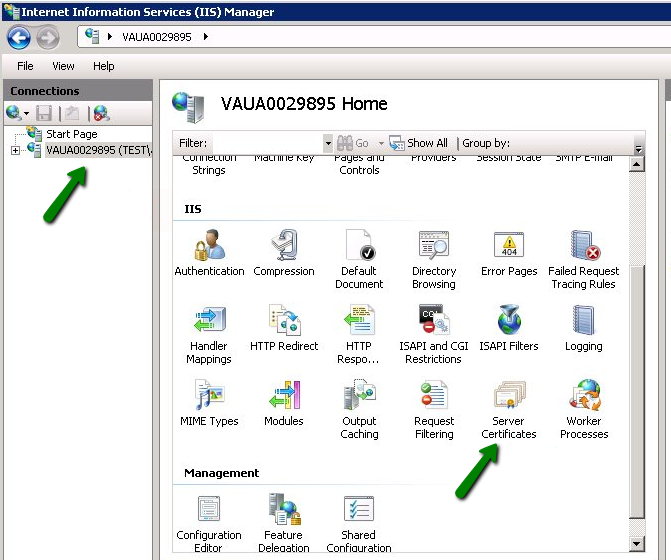Select Start Page in Connections tree

pos(71,134)
